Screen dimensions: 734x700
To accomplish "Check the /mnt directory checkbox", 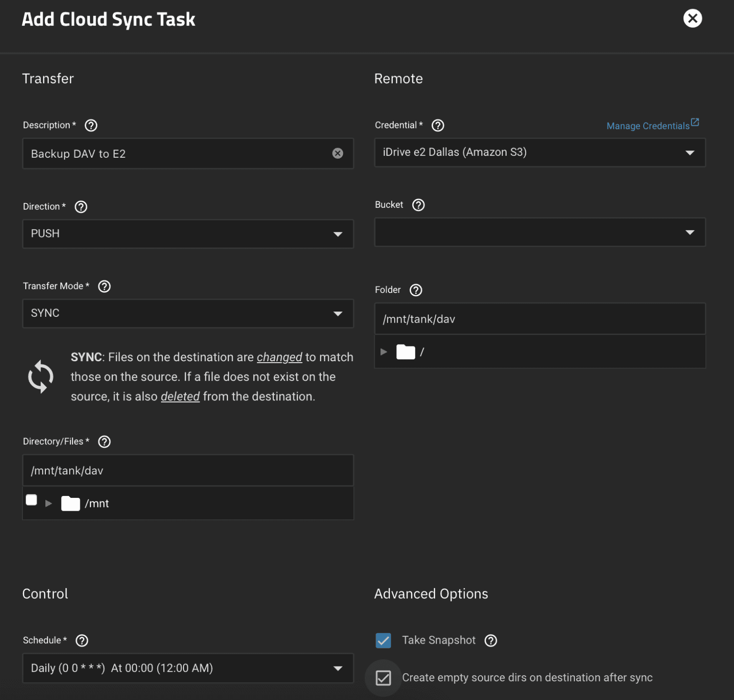I will click(32, 500).
